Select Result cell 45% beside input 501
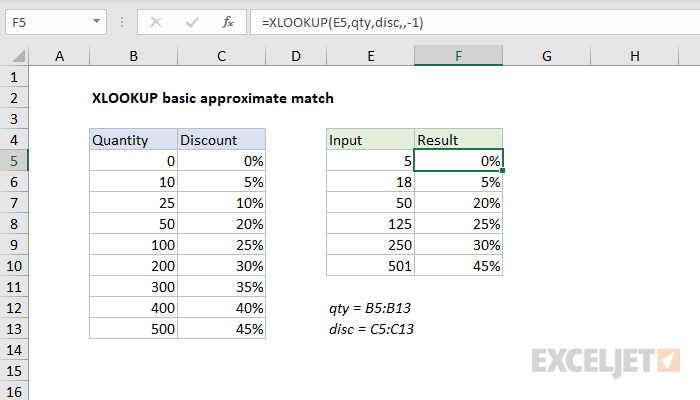700x400 pixels. tap(458, 266)
